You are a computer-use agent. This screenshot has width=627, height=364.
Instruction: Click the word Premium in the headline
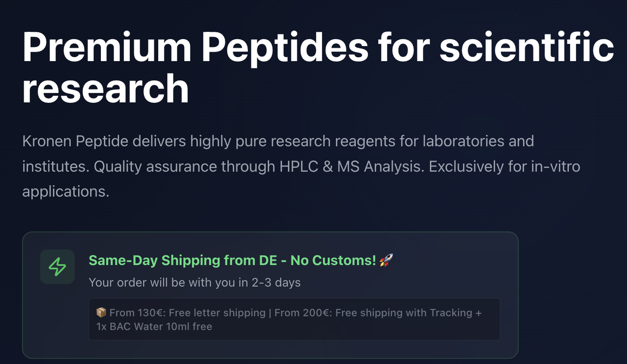pyautogui.click(x=107, y=47)
